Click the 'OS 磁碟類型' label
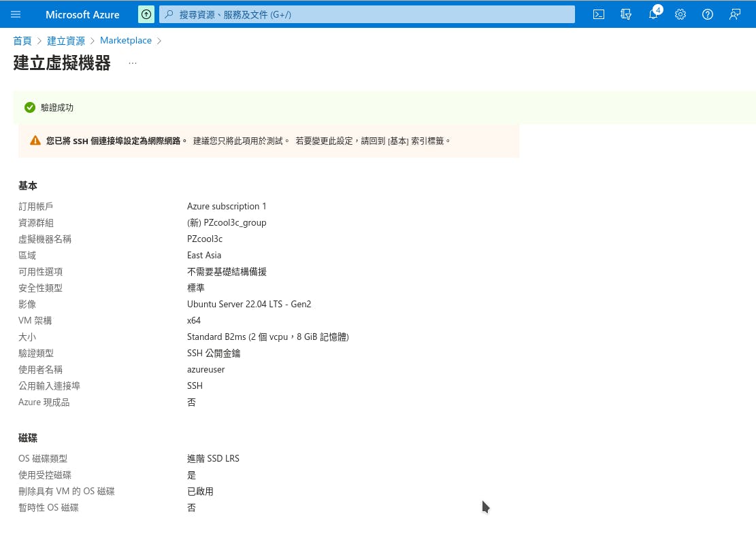Viewport: 756px width, 533px height. (43, 459)
